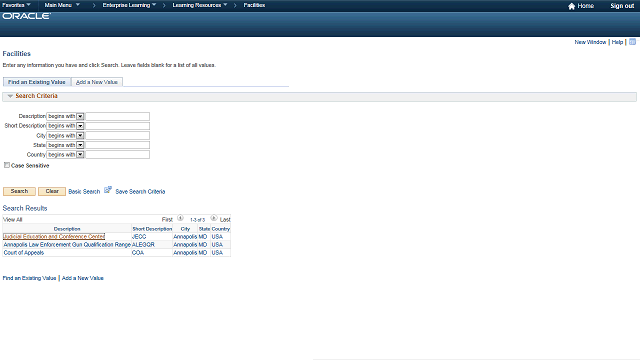Go to next results with the right arrow
The height and width of the screenshot is (360, 640).
213,218
